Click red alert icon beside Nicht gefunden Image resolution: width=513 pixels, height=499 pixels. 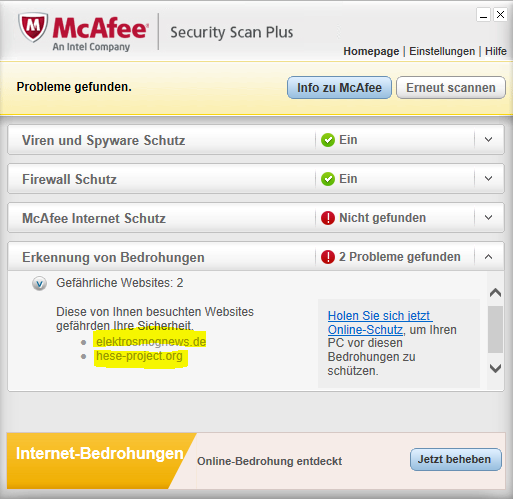pos(328,218)
